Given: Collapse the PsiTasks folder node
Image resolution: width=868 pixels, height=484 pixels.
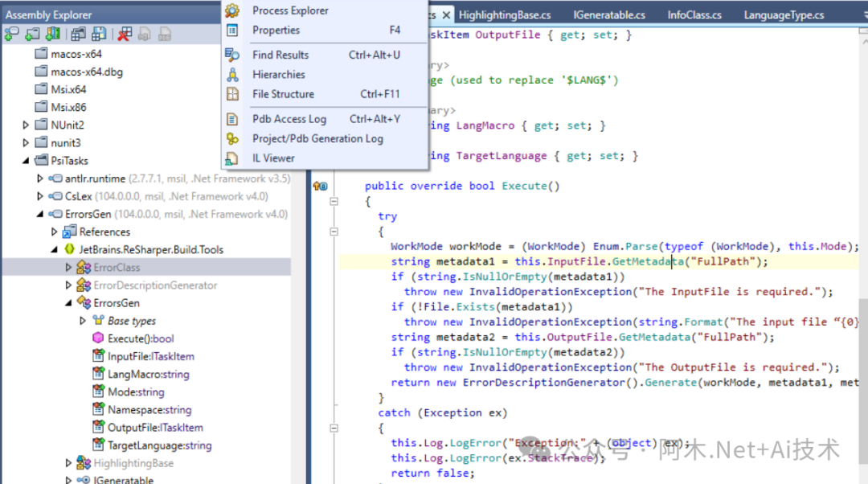Looking at the screenshot, I should 27,161.
